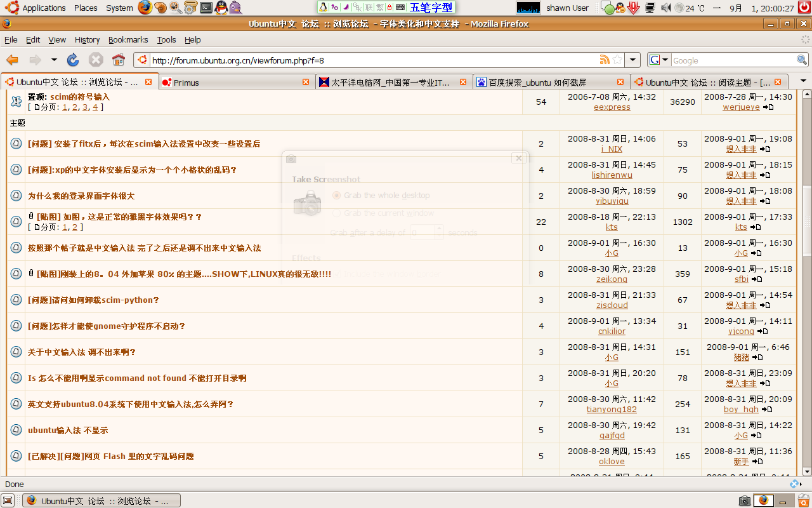Click the lock icon on input method bar
Image resolution: width=812 pixels, height=508 pixels.
click(390, 8)
